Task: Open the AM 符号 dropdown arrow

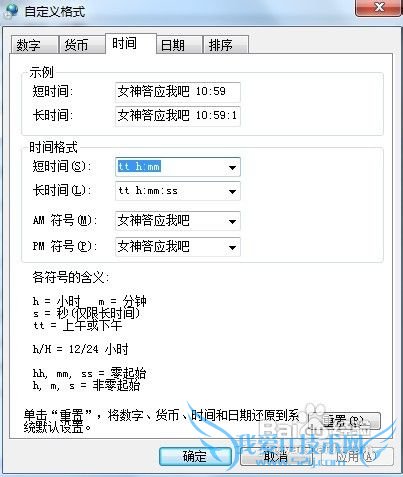Action: tap(232, 221)
